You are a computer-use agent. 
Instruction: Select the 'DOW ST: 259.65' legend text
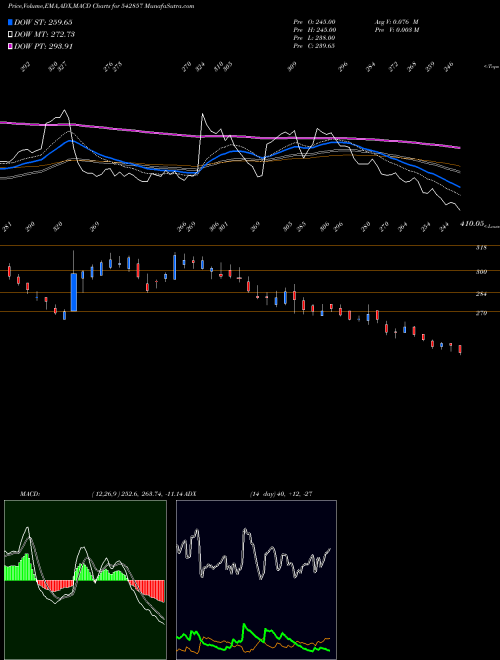coord(43,22)
